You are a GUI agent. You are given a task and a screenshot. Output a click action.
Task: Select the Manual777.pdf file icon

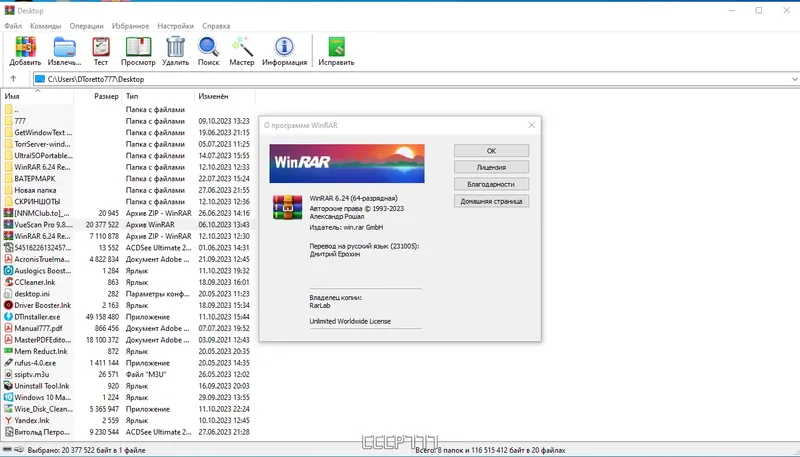click(8, 328)
